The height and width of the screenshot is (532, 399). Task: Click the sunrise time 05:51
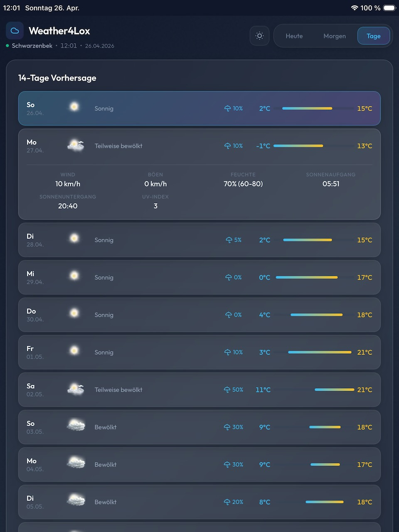click(x=331, y=184)
